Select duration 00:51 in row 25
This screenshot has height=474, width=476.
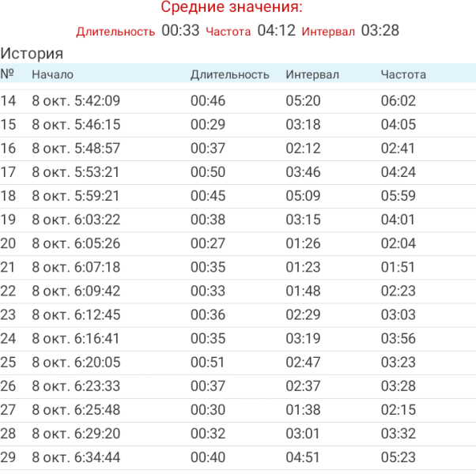[x=207, y=363]
